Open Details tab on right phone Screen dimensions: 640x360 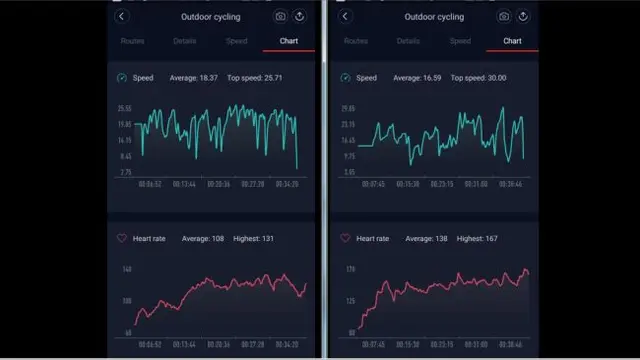408,41
